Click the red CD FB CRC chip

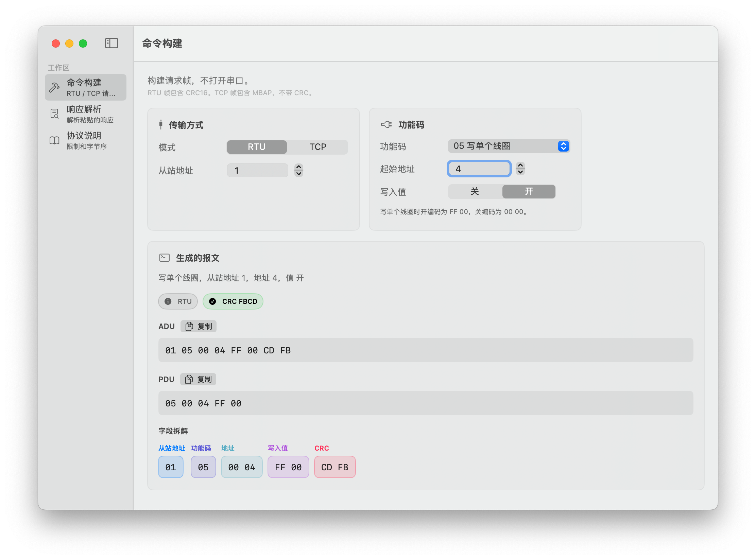[x=335, y=467]
